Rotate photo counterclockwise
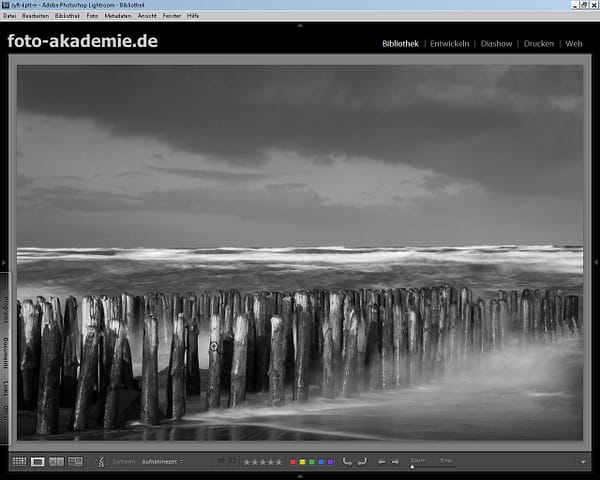The width and height of the screenshot is (600, 480). pyautogui.click(x=347, y=462)
